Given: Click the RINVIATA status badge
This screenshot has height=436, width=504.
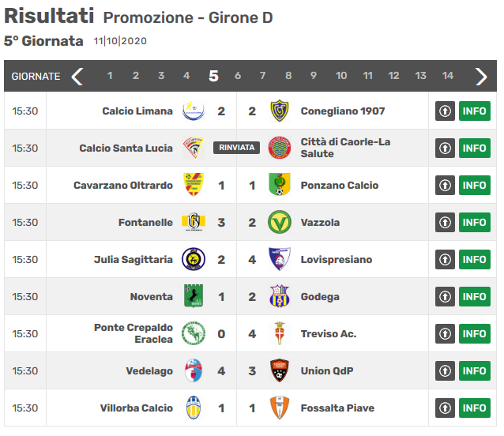Looking at the screenshot, I should 236,148.
